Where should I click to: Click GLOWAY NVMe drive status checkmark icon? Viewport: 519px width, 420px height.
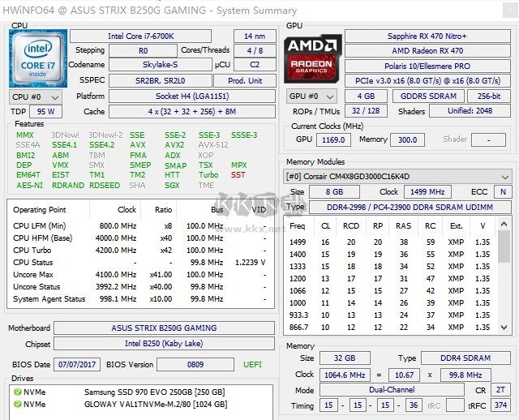tap(18, 404)
